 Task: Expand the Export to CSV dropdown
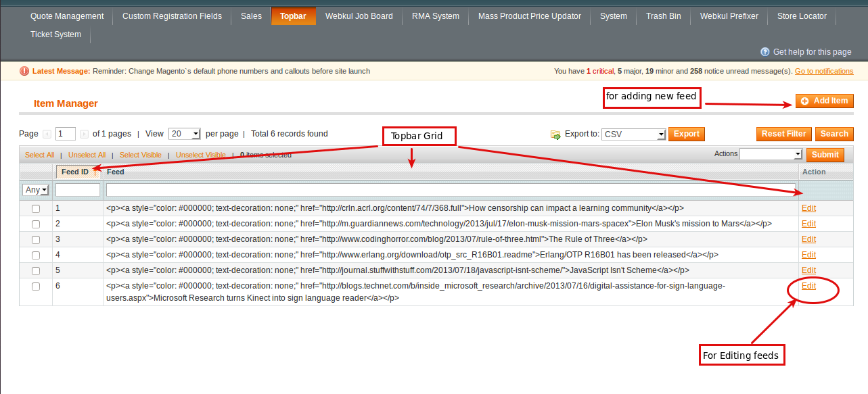point(633,134)
